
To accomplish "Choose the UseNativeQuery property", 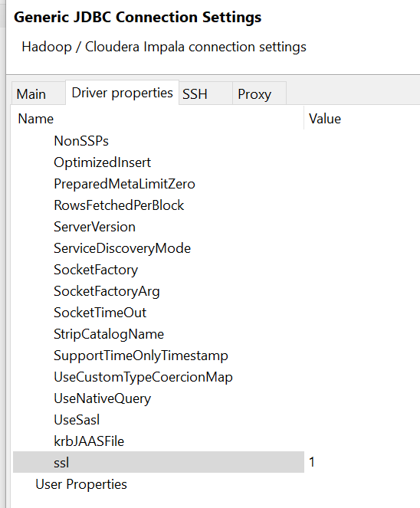I will [x=102, y=398].
